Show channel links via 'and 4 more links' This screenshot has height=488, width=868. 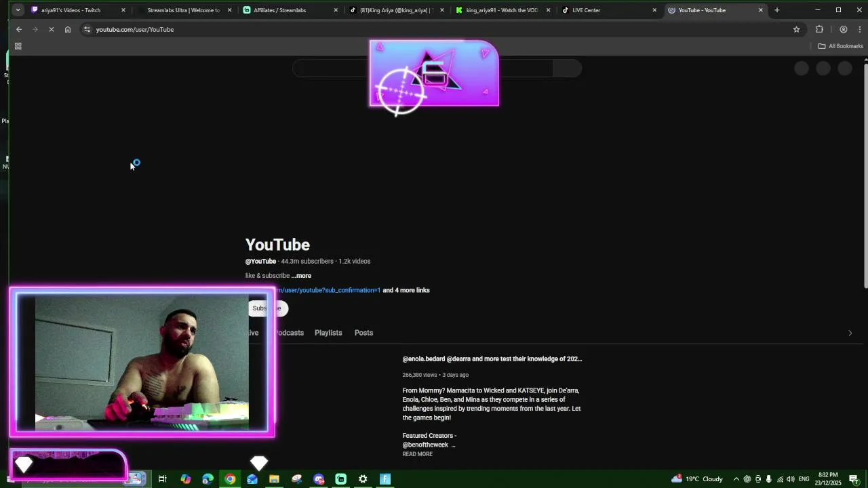pyautogui.click(x=406, y=290)
